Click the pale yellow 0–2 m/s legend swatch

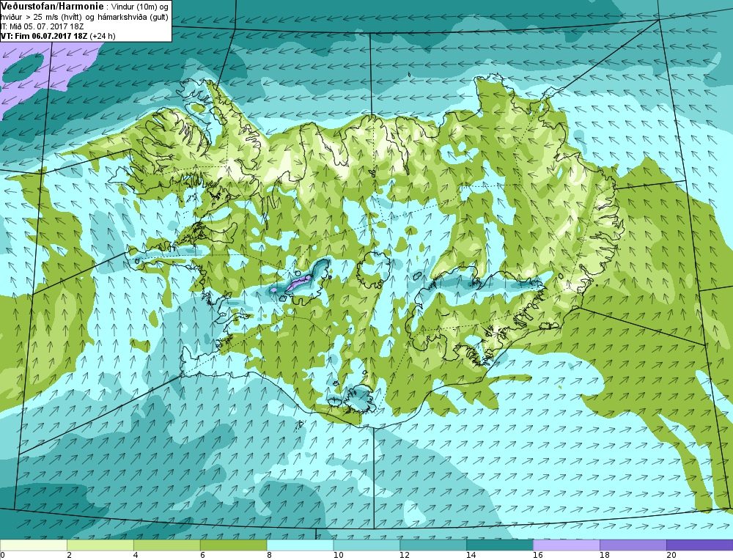34,545
